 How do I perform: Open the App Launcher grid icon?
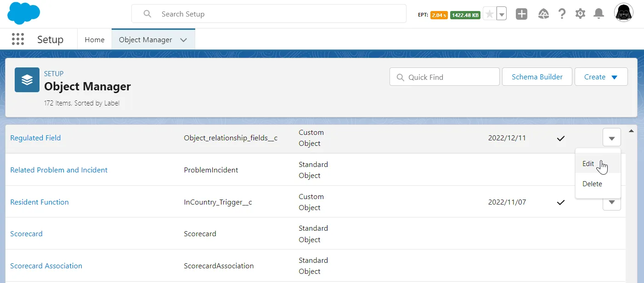tap(18, 39)
